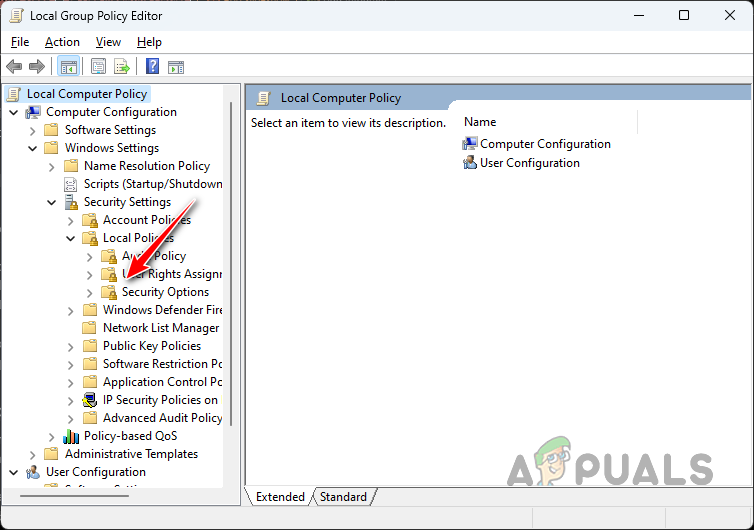Click the Account Policies folder icon
Image resolution: width=754 pixels, height=530 pixels.
(90, 220)
